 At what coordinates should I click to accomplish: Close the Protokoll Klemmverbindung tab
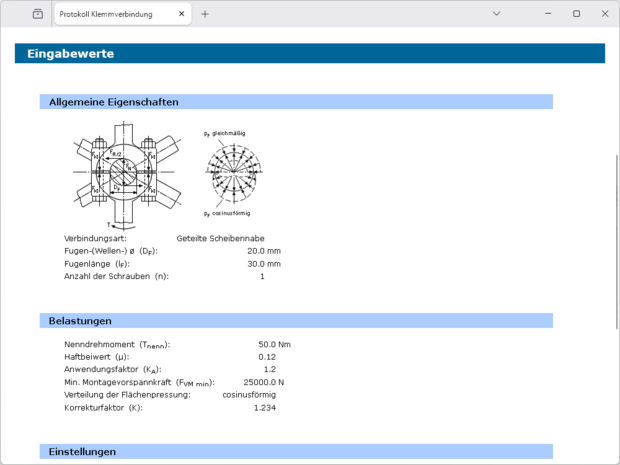(181, 14)
